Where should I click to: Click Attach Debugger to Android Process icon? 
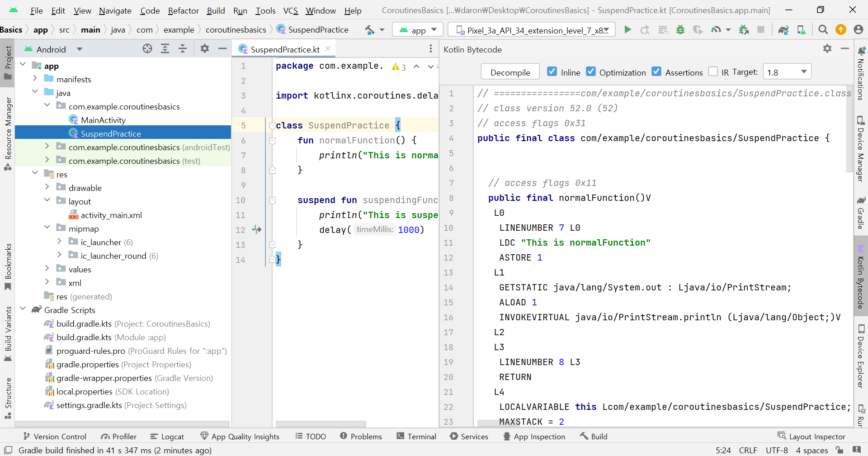744,30
